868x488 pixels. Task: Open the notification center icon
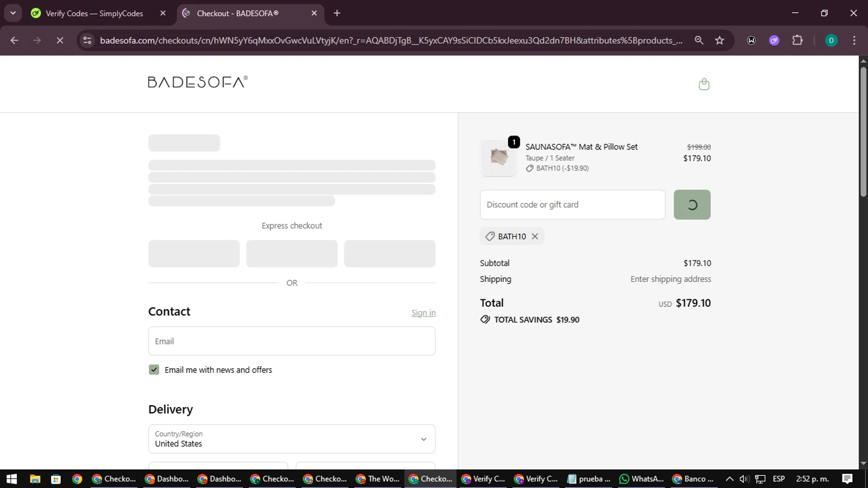pyautogui.click(x=847, y=479)
